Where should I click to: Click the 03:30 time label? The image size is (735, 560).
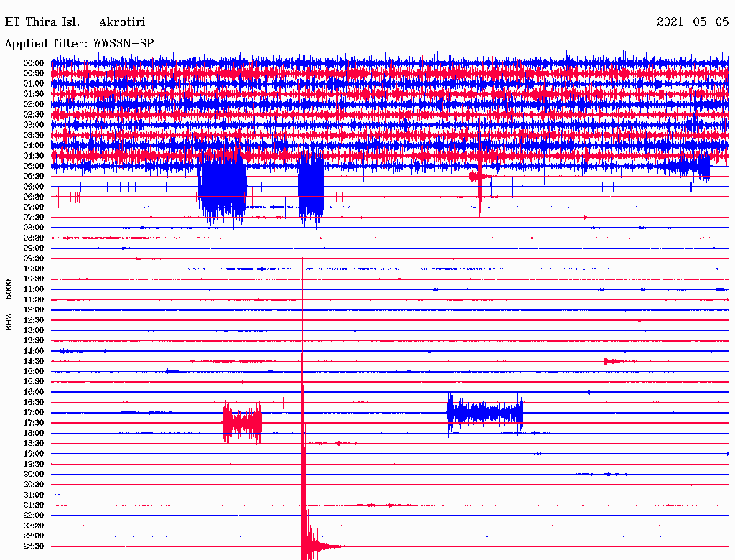[x=34, y=135]
